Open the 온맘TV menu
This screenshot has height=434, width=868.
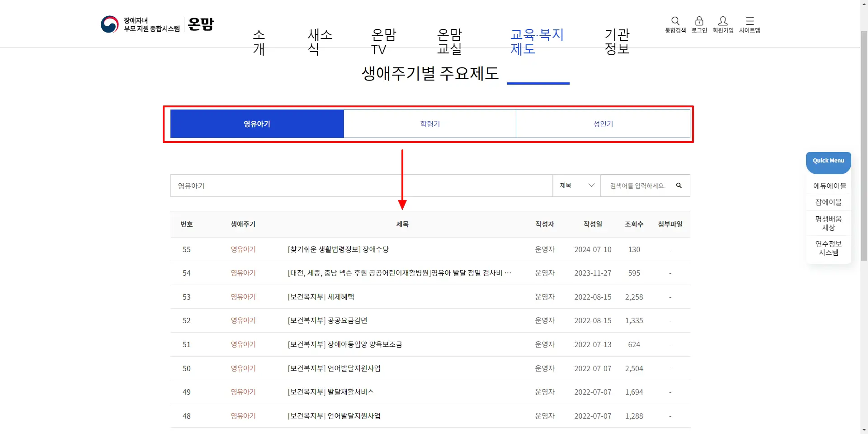point(383,42)
